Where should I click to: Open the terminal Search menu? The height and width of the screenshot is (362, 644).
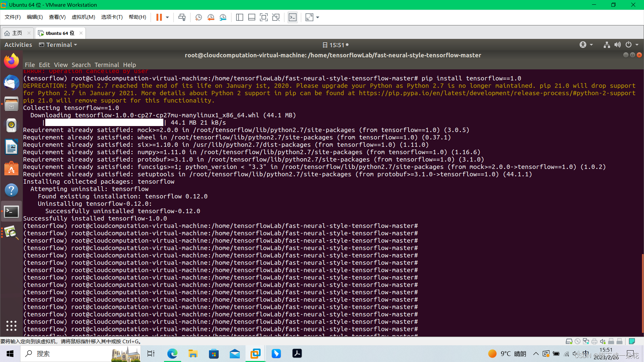tap(81, 65)
